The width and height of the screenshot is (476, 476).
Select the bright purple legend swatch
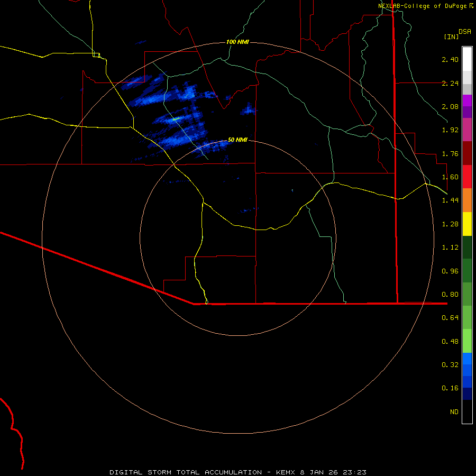467,100
